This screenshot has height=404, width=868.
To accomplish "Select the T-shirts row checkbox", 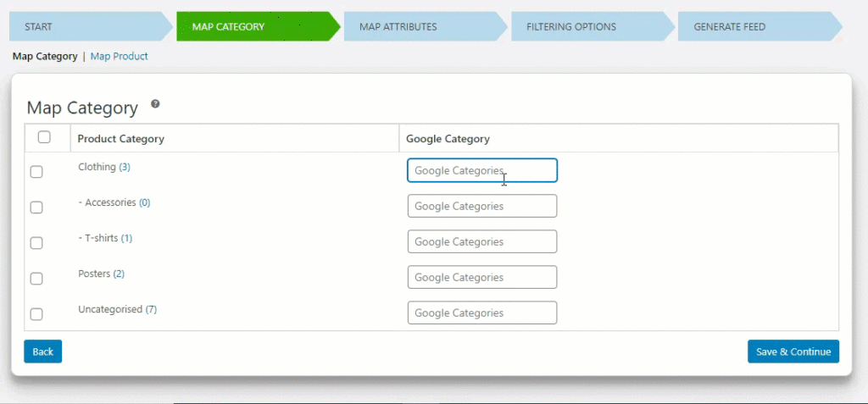I will click(x=36, y=243).
